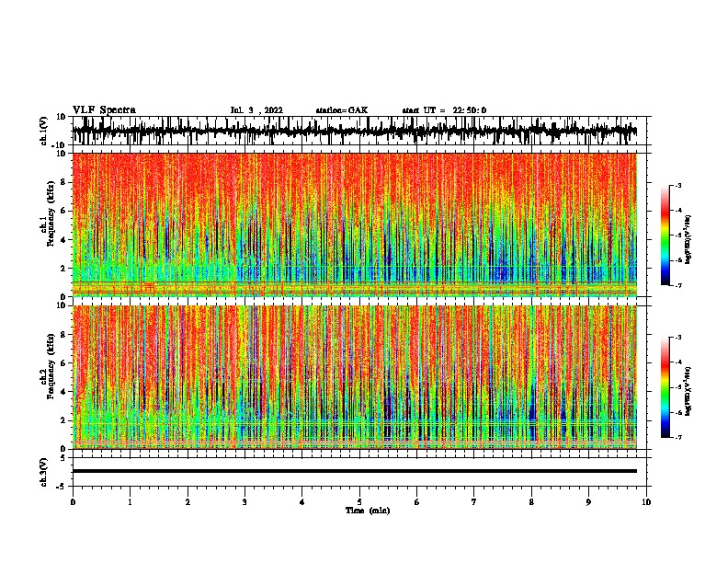The height and width of the screenshot is (563, 728).
Task: Select the "Jul 3, 2022" date text
Action: pos(256,110)
